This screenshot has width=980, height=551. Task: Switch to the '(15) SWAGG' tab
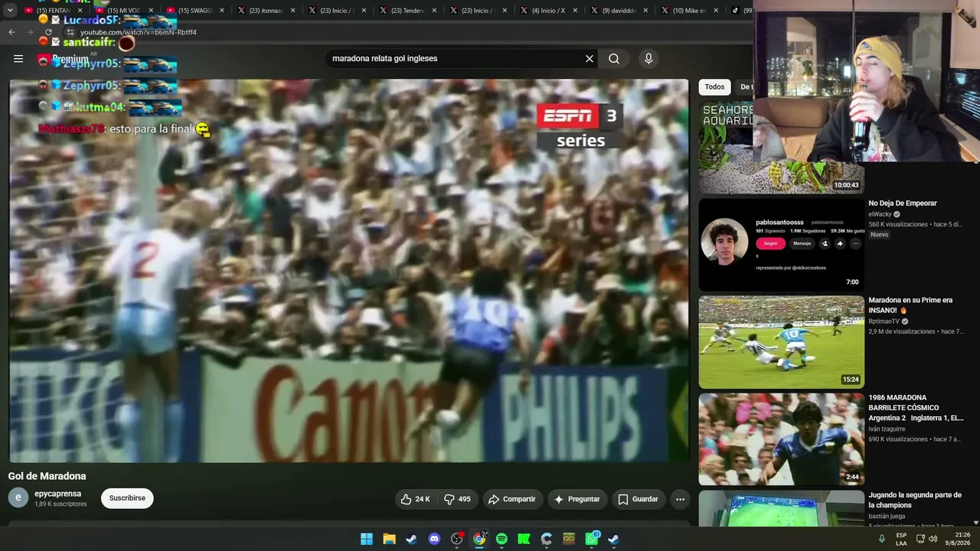click(194, 11)
